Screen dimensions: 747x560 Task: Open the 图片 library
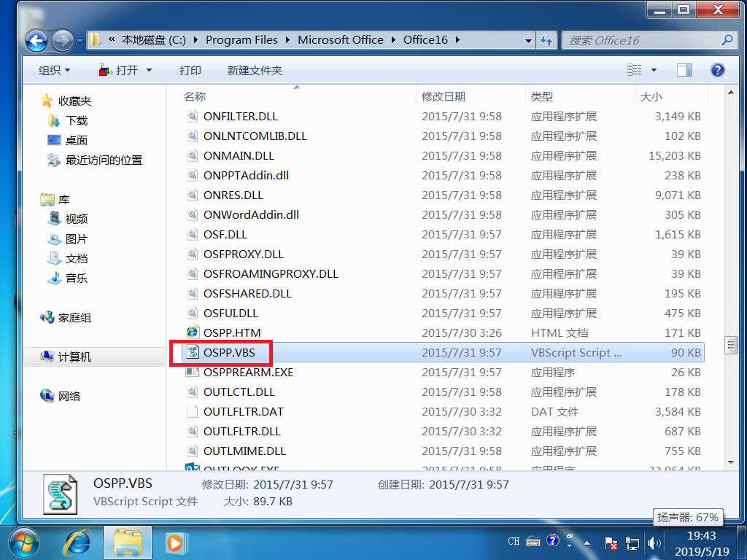pyautogui.click(x=76, y=239)
